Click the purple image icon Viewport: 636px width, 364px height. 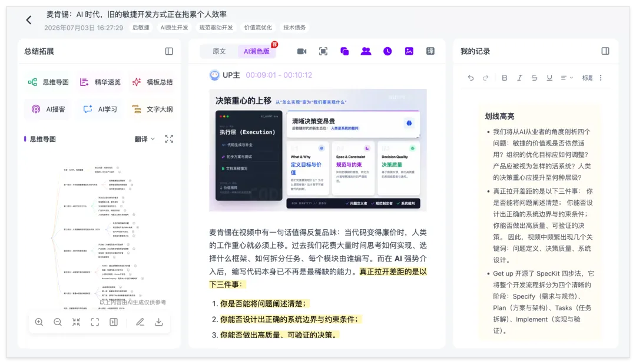point(409,51)
